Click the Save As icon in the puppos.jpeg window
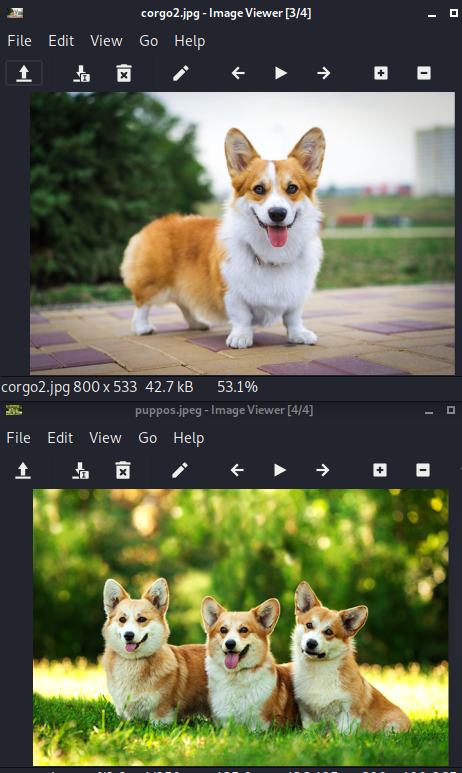 (x=80, y=470)
